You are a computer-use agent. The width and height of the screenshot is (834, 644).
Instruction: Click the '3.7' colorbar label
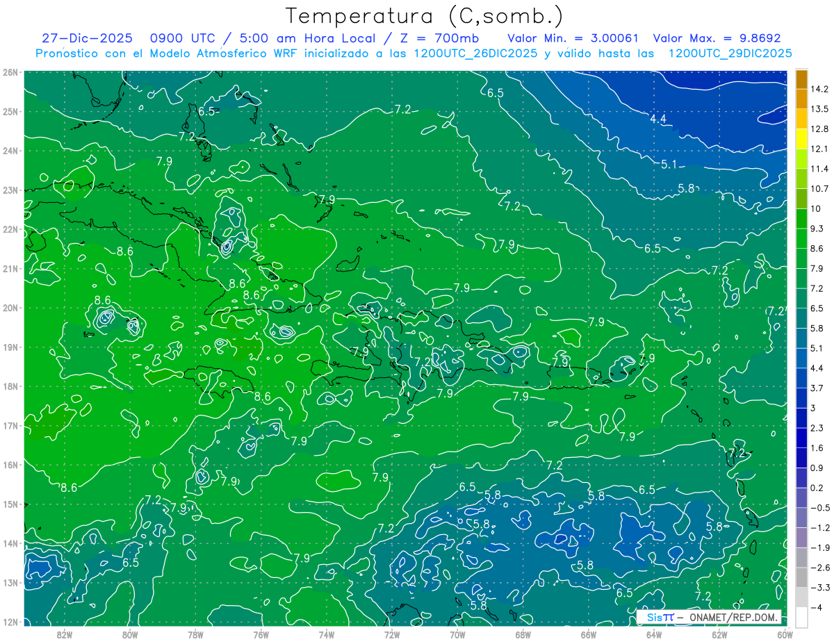[x=817, y=388]
